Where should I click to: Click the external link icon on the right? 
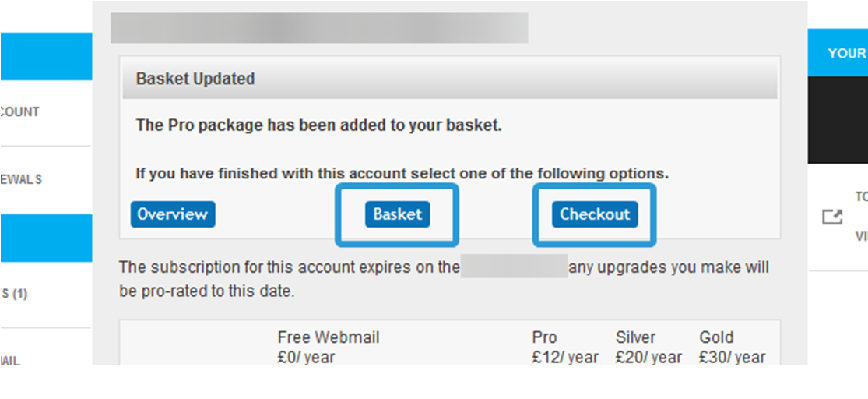point(832,217)
